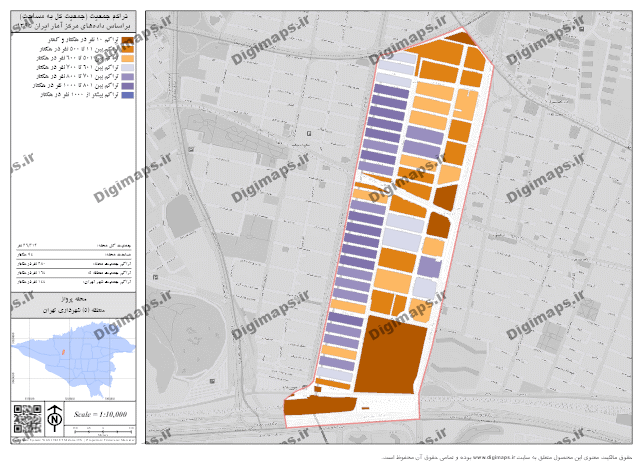Click the 'Scale = 1:10,000' text

tap(100, 414)
